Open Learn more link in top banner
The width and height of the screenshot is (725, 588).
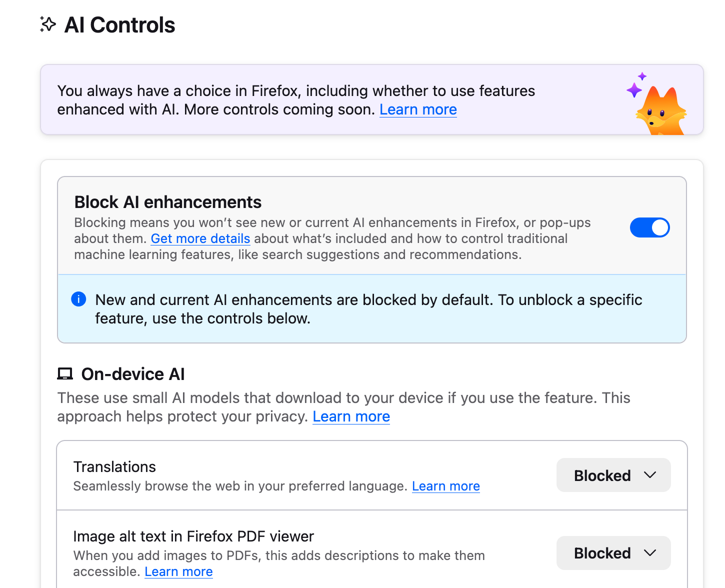(x=418, y=109)
